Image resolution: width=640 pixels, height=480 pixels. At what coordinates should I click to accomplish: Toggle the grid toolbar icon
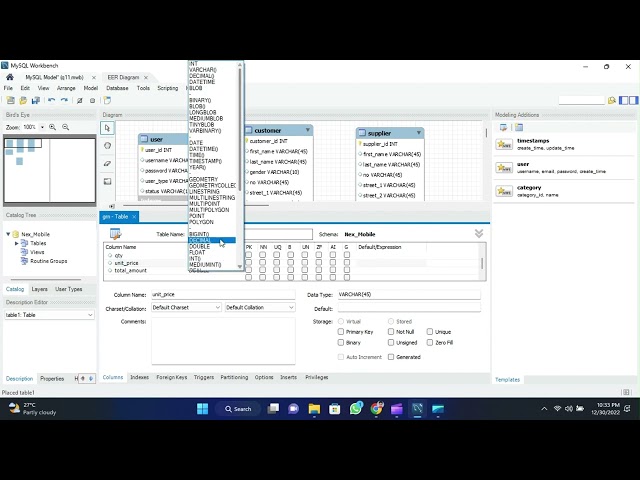pos(80,100)
